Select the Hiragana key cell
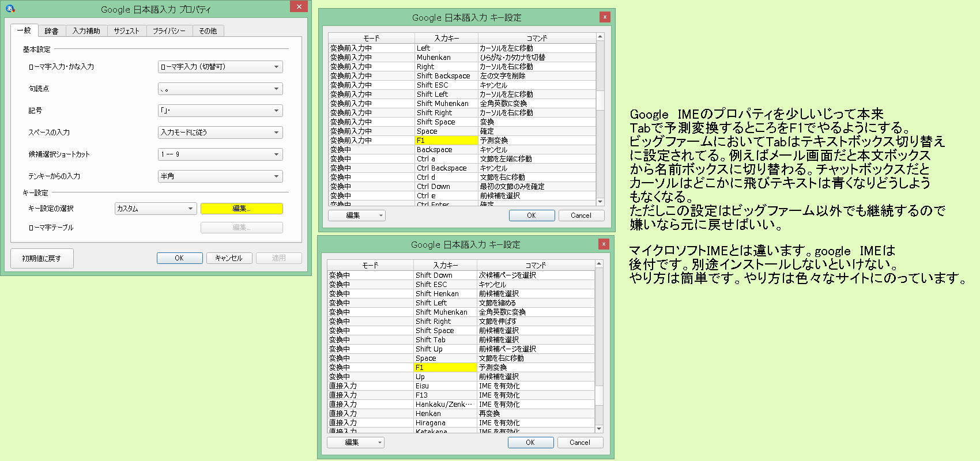The image size is (980, 461). 446,423
